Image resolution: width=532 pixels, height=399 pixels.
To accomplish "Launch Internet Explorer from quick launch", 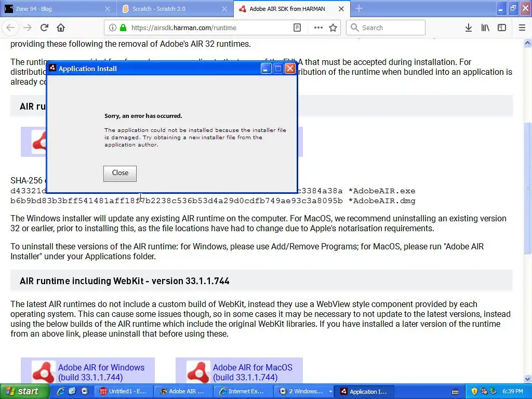I will pyautogui.click(x=61, y=391).
